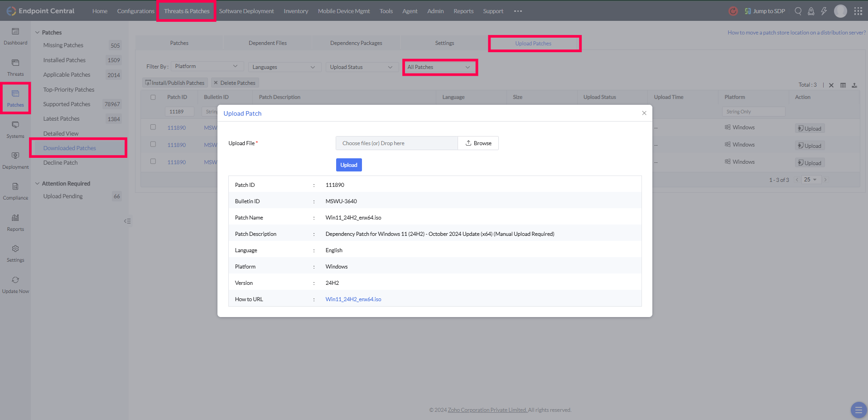Screen dimensions: 868x420
Task: Click the blue Upload button
Action: (x=349, y=165)
